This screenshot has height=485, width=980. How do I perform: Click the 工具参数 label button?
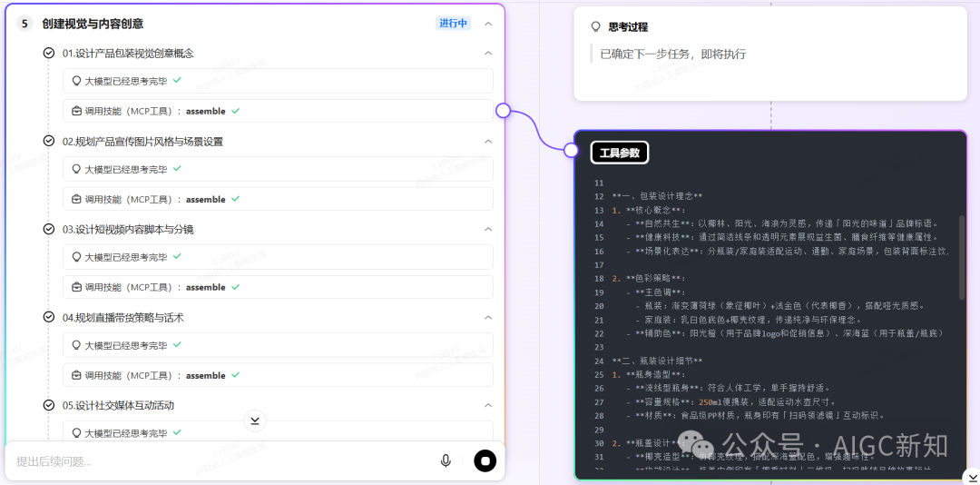(x=620, y=152)
